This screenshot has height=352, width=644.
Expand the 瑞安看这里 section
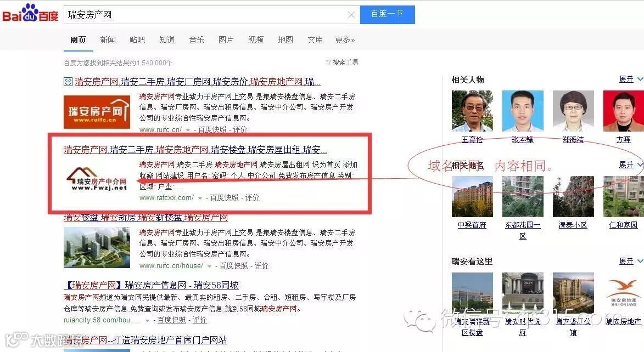[x=631, y=261]
